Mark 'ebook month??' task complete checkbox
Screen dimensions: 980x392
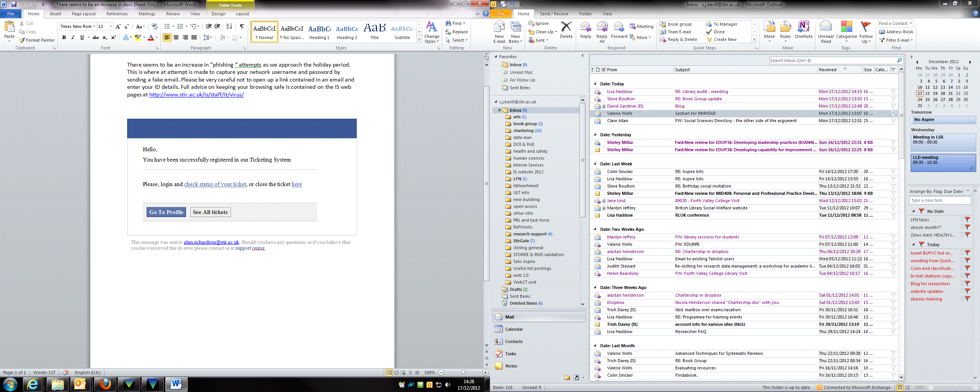click(962, 227)
